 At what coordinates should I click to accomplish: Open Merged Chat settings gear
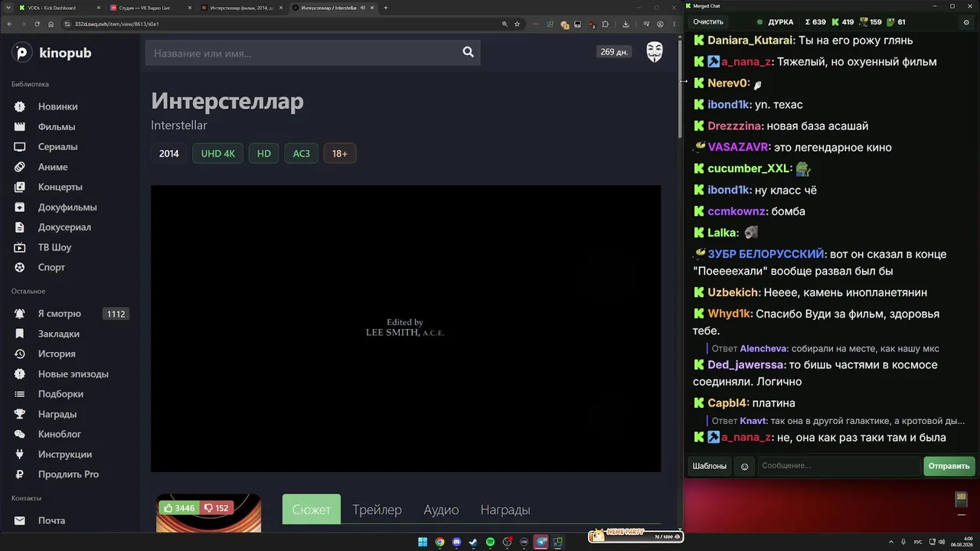[966, 22]
